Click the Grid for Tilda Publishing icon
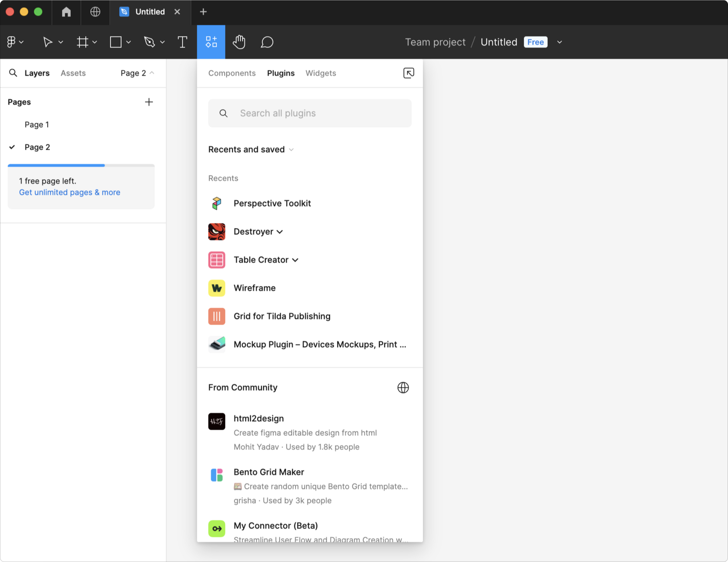The width and height of the screenshot is (728, 562). [217, 316]
